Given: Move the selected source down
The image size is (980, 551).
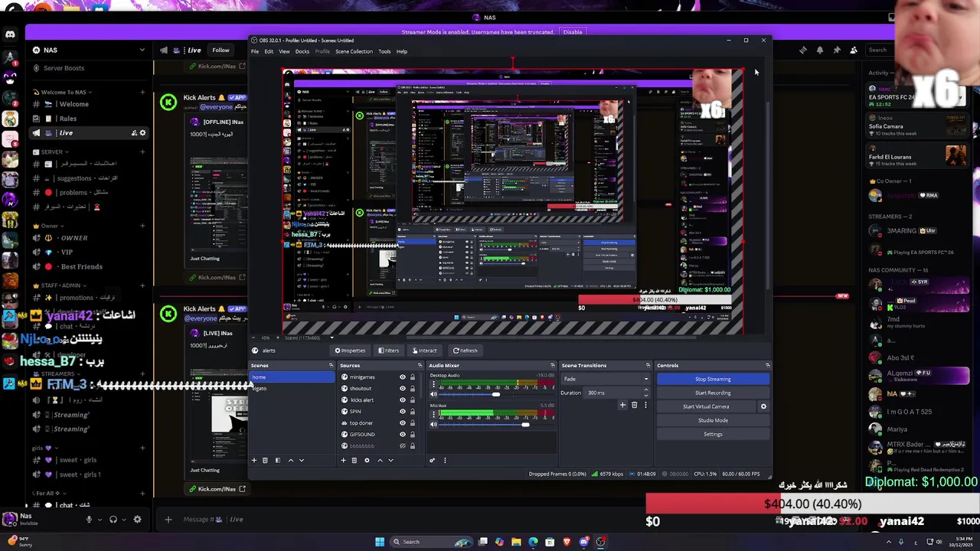Looking at the screenshot, I should coord(390,460).
